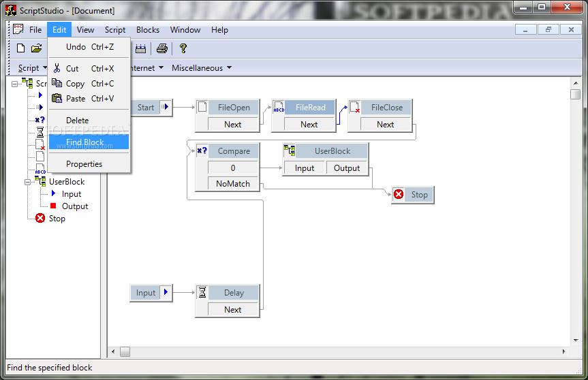Click the Next output of FileOpen block

click(233, 124)
